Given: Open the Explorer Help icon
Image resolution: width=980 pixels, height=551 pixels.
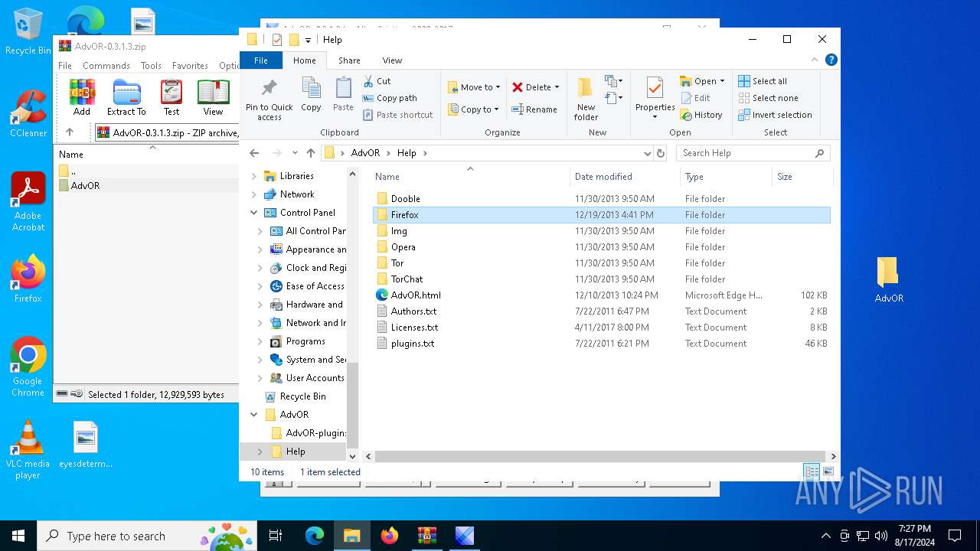Looking at the screenshot, I should 831,60.
